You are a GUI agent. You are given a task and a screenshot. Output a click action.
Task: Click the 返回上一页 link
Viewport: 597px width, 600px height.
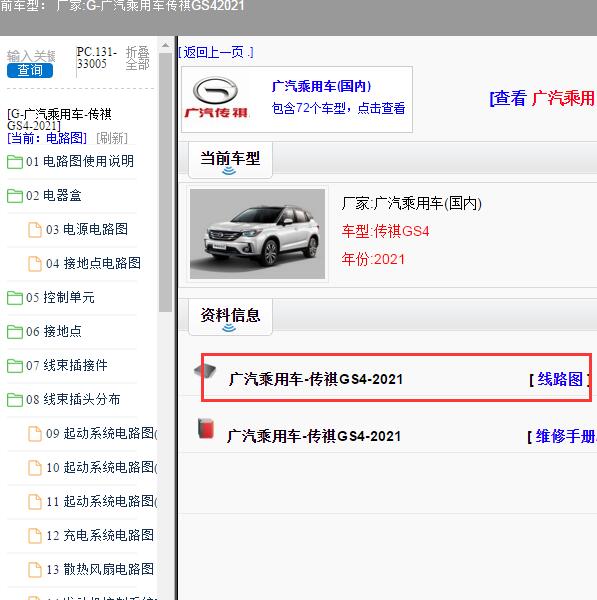pyautogui.click(x=216, y=52)
